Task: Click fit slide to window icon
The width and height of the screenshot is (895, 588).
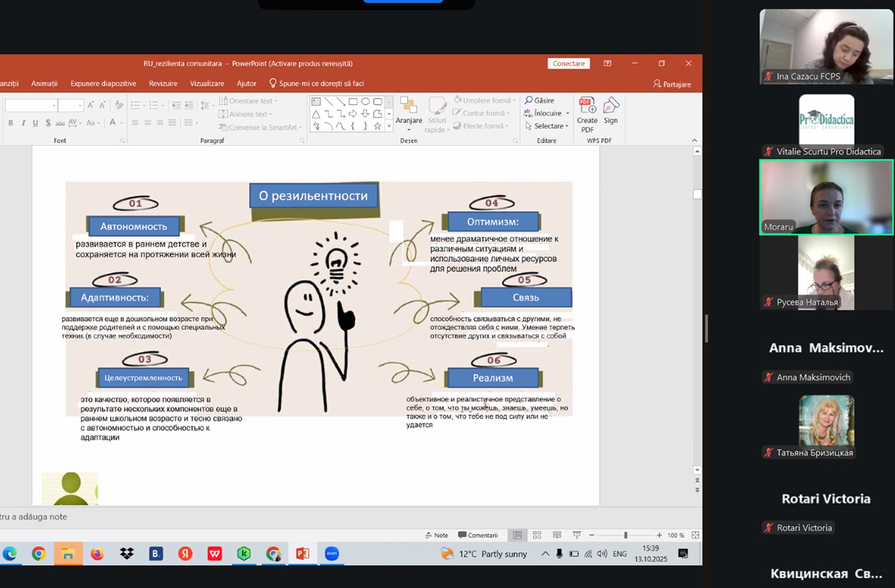Action: 695,535
